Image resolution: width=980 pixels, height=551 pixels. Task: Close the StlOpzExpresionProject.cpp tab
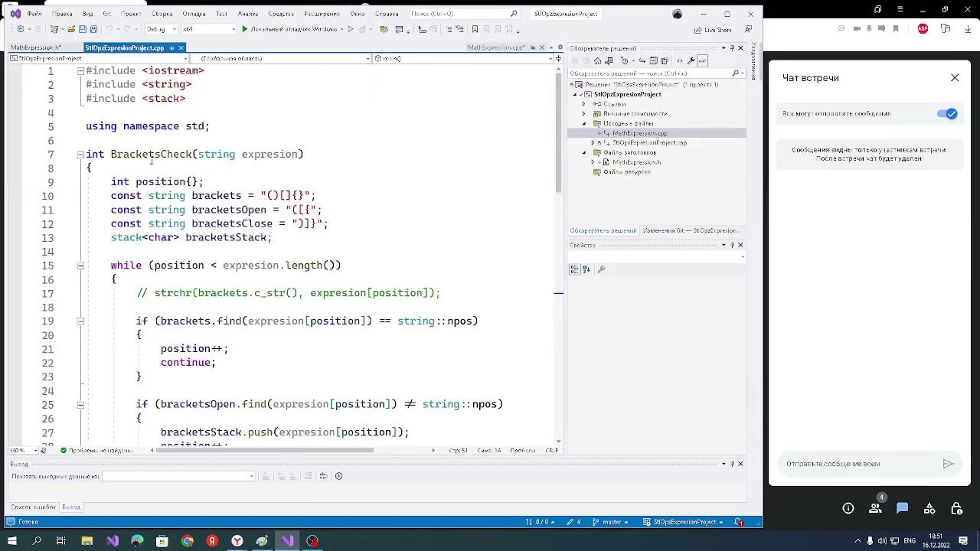[181, 47]
